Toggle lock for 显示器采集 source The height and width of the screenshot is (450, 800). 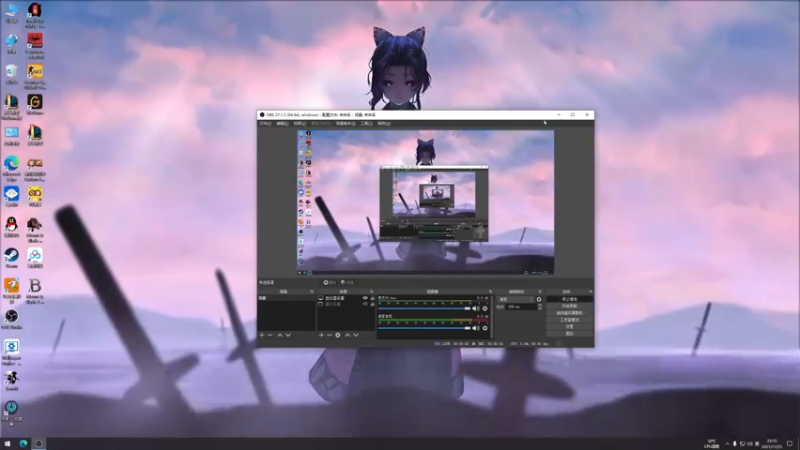click(x=372, y=298)
